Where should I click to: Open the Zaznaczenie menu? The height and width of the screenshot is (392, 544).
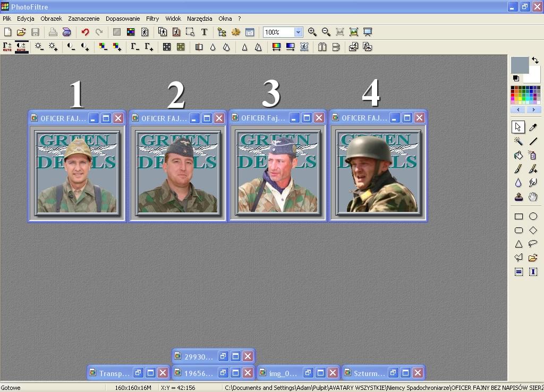84,19
